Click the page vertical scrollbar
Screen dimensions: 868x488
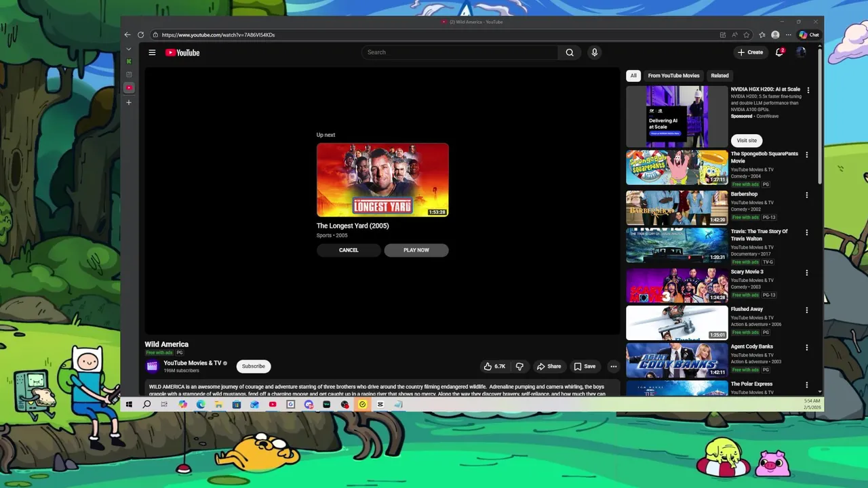coord(821,115)
